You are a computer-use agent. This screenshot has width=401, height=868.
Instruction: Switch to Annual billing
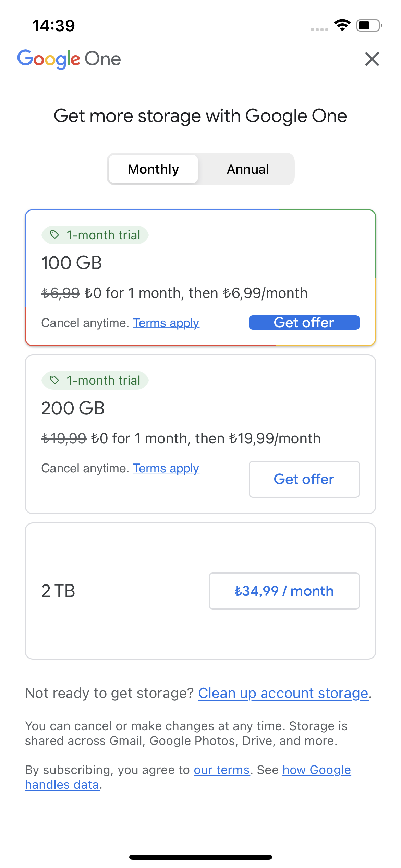pos(248,169)
